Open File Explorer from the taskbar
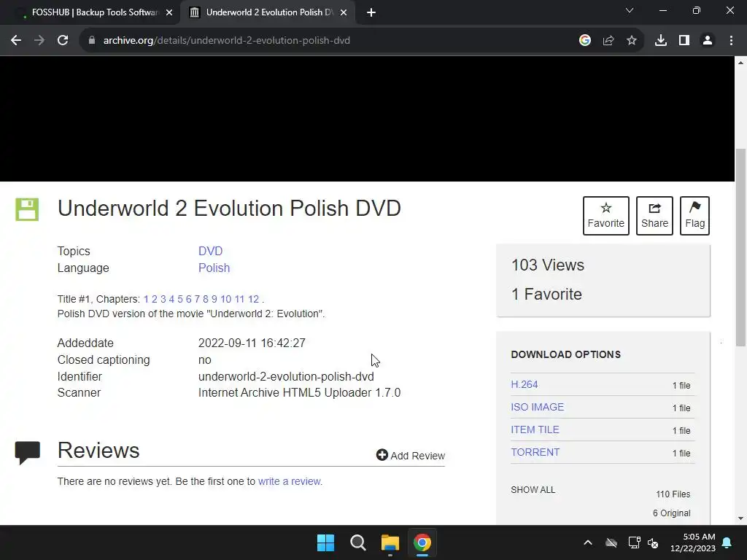The height and width of the screenshot is (560, 747). point(390,542)
